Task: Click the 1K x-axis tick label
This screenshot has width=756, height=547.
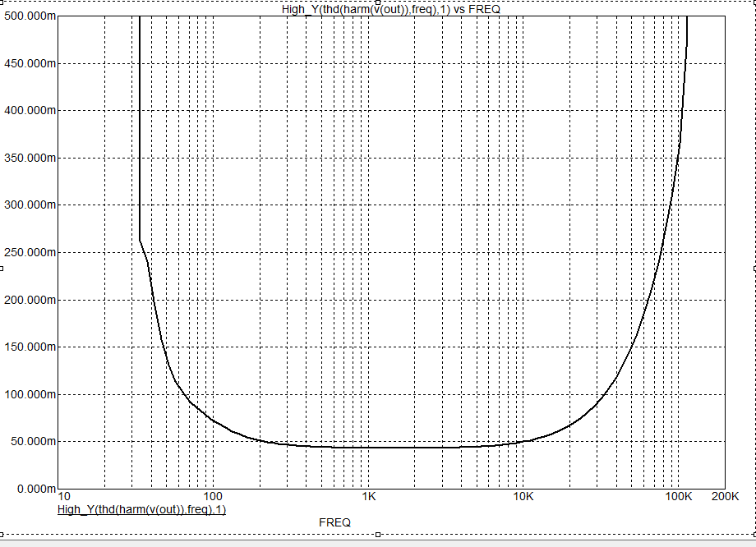Action: (369, 496)
